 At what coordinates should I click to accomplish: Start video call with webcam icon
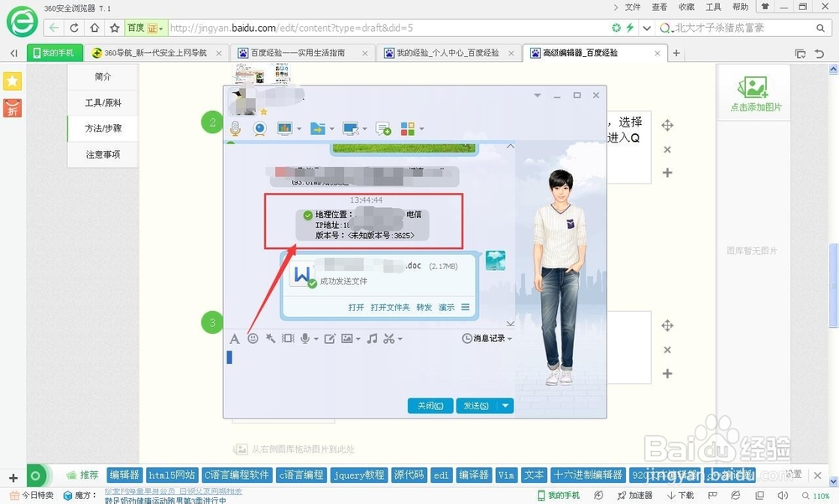coord(259,128)
